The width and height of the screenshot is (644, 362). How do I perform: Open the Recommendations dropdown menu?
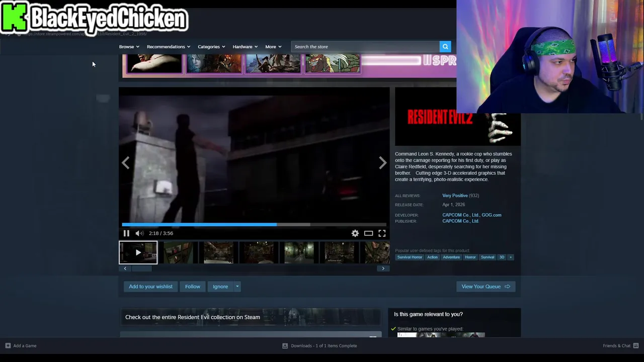[x=169, y=47]
